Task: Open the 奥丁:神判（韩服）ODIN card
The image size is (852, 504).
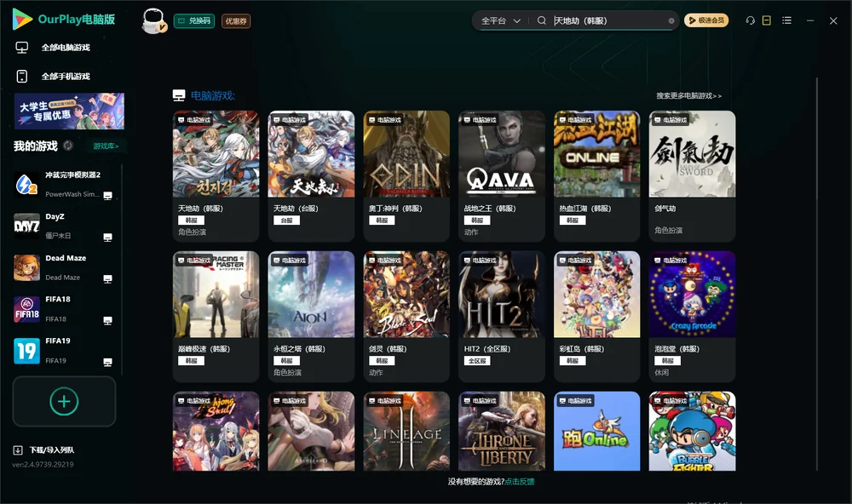Action: point(406,176)
